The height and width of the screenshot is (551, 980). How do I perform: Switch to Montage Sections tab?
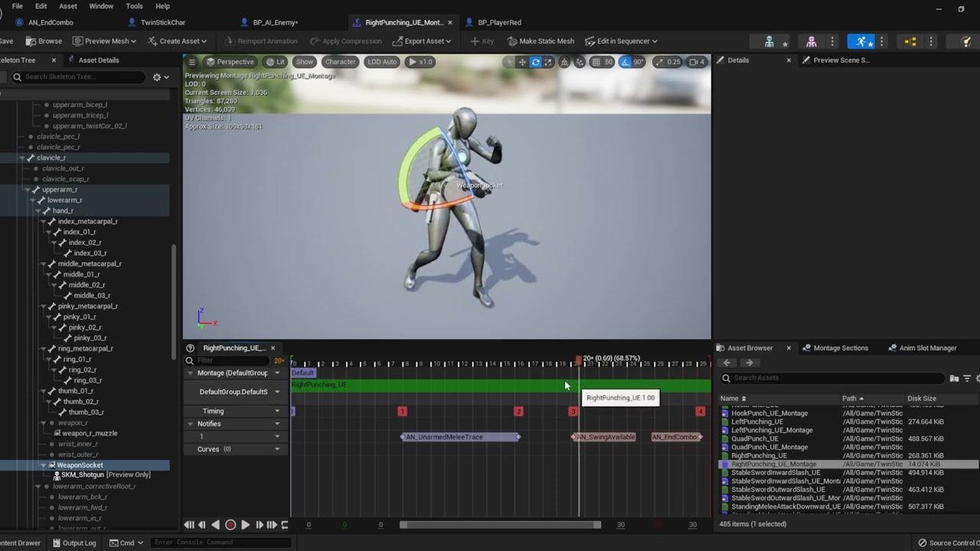[841, 348]
